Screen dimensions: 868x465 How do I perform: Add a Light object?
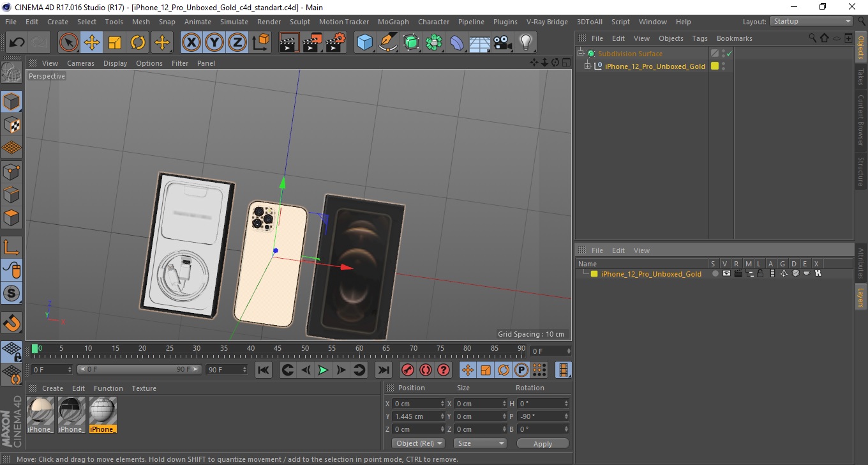click(525, 43)
